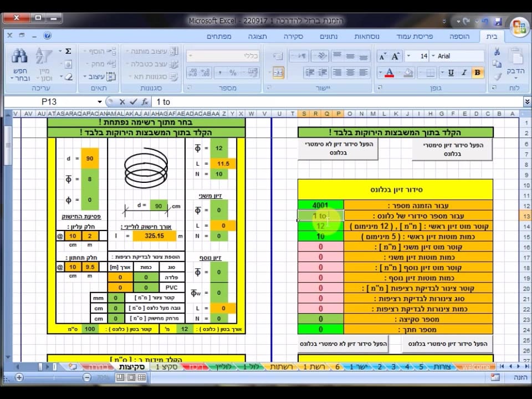Click the AutoSum sigma icon
The image size is (532, 399).
pos(68,51)
